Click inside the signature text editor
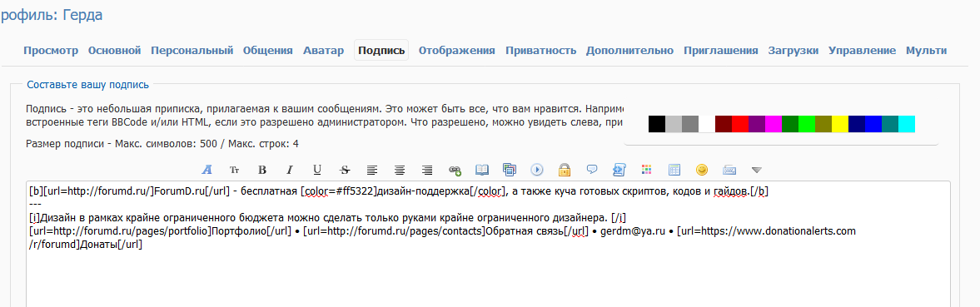This screenshot has height=307, width=980. pos(488,244)
